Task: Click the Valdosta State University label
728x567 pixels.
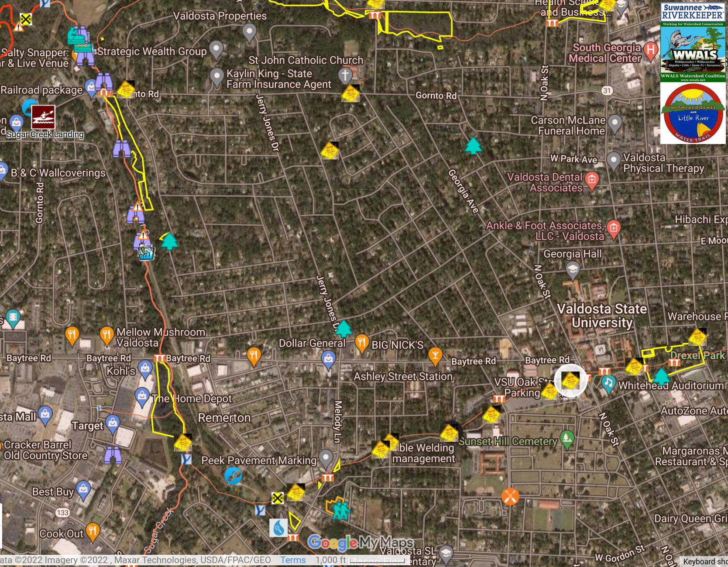Action: [x=602, y=316]
